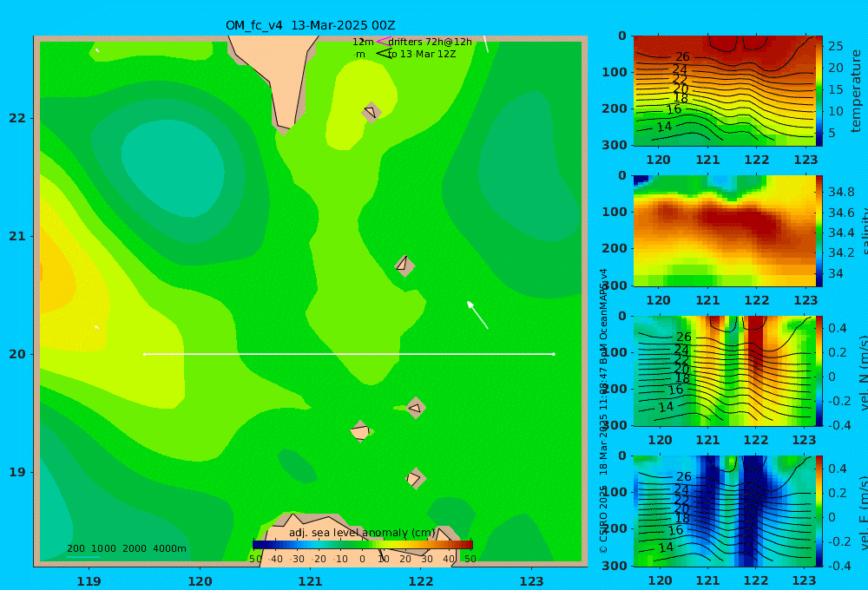Click longitude label 120 on the main map
Screen dimensions: 868x590
[x=200, y=581]
